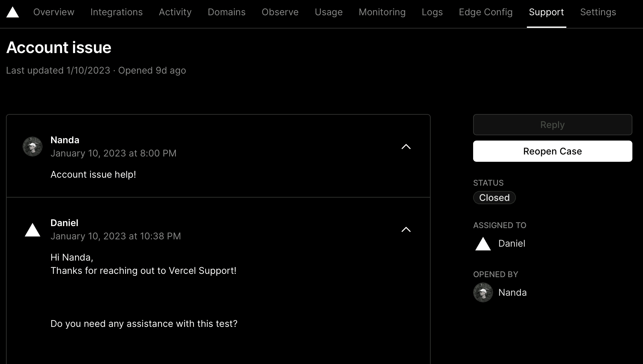
Task: Open the Settings tab
Action: 598,12
